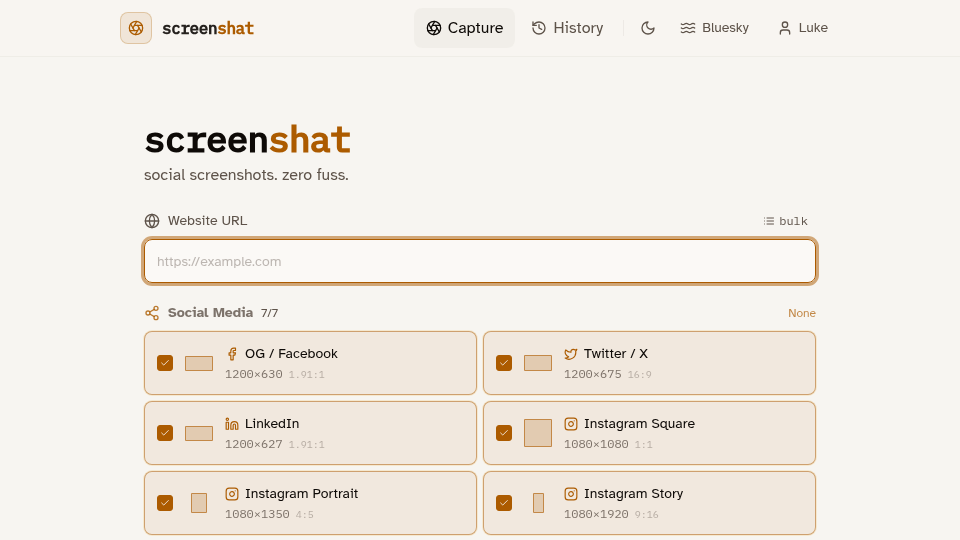Click the Instagram Square aspect ratio preview
The height and width of the screenshot is (540, 960).
coord(538,433)
